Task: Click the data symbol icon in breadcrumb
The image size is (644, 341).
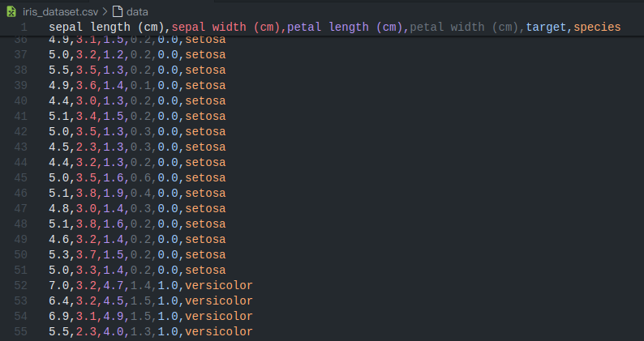Action: [x=118, y=12]
